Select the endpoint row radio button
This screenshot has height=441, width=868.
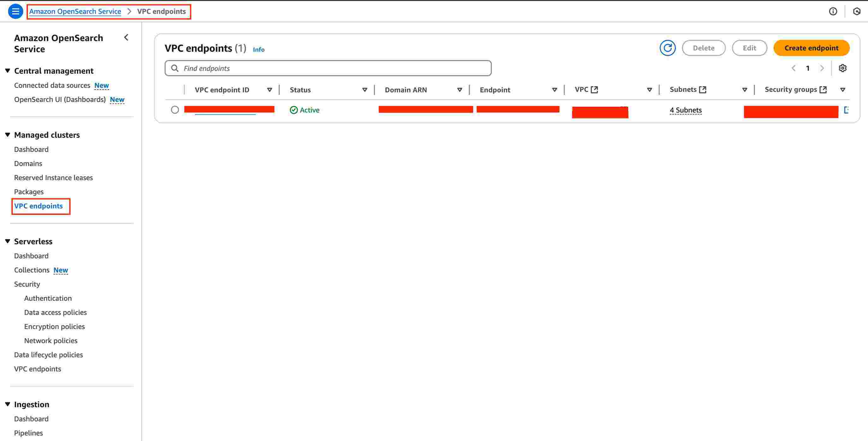click(175, 110)
